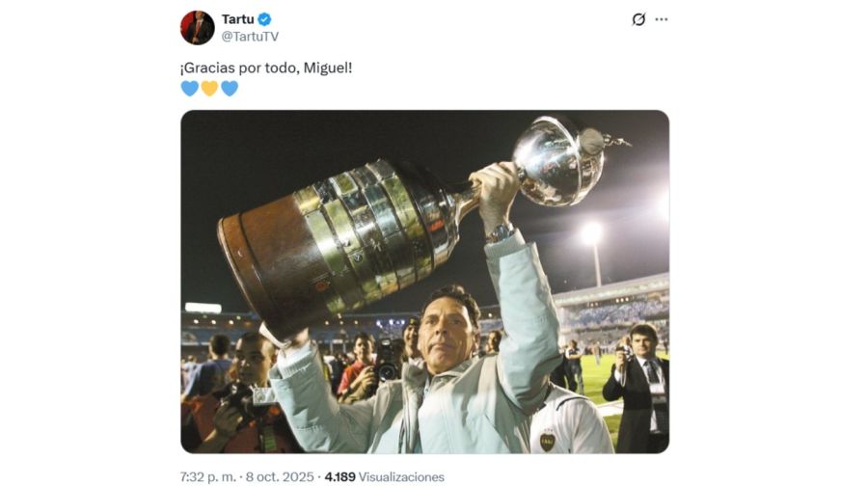Viewport: 868px width, 487px height.
Task: Open the @TartuTV handle link
Action: coord(250,37)
